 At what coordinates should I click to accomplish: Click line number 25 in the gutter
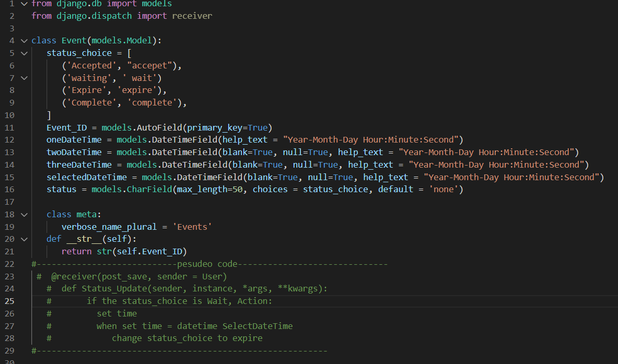click(x=10, y=300)
